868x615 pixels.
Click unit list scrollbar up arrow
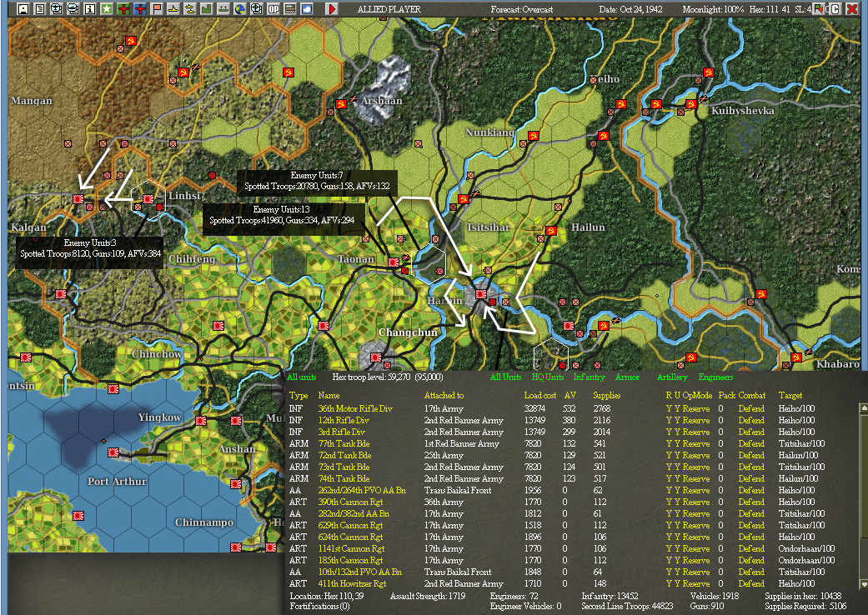862,407
